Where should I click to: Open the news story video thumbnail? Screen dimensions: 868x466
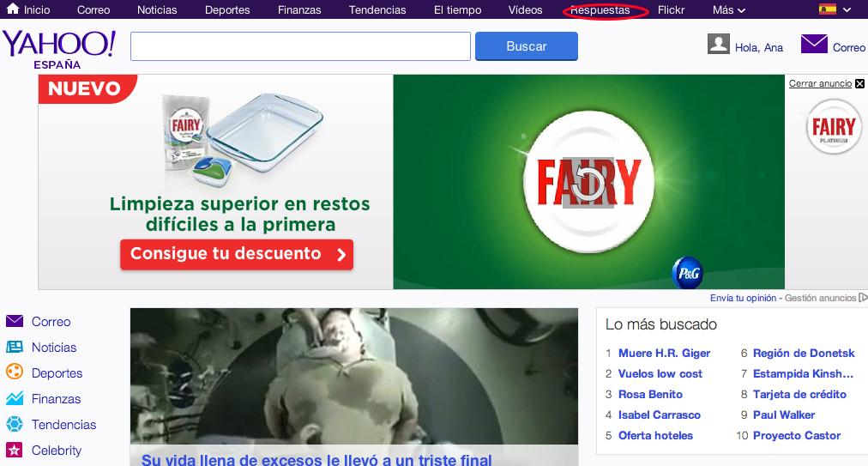point(354,378)
